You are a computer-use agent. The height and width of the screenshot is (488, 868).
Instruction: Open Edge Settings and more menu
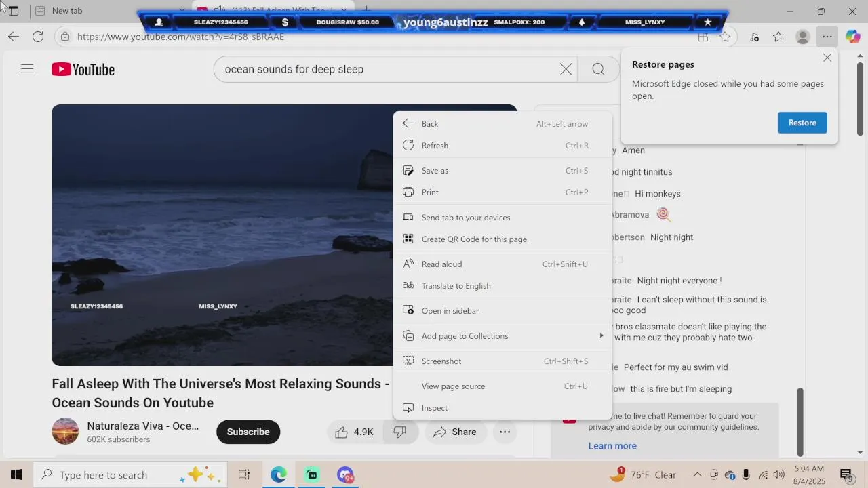coord(827,37)
